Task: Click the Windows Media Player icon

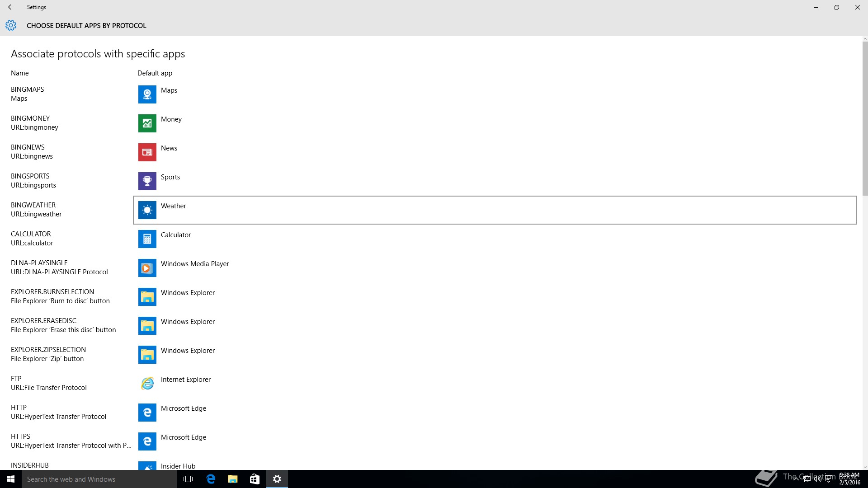Action: (x=147, y=268)
